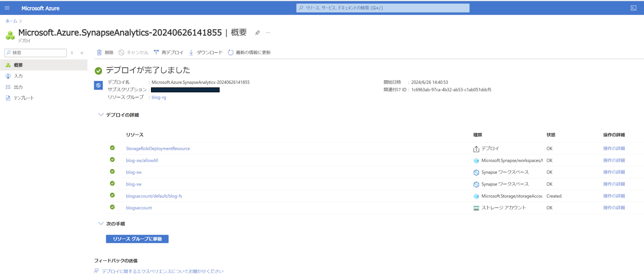Image resolution: width=644 pixels, height=279 pixels.
Task: Click リソース グループに移動 button
Action: pos(137,239)
